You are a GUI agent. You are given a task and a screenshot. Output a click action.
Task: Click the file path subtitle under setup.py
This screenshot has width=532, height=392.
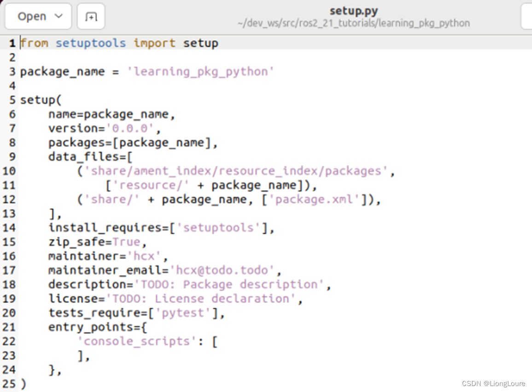coord(354,23)
